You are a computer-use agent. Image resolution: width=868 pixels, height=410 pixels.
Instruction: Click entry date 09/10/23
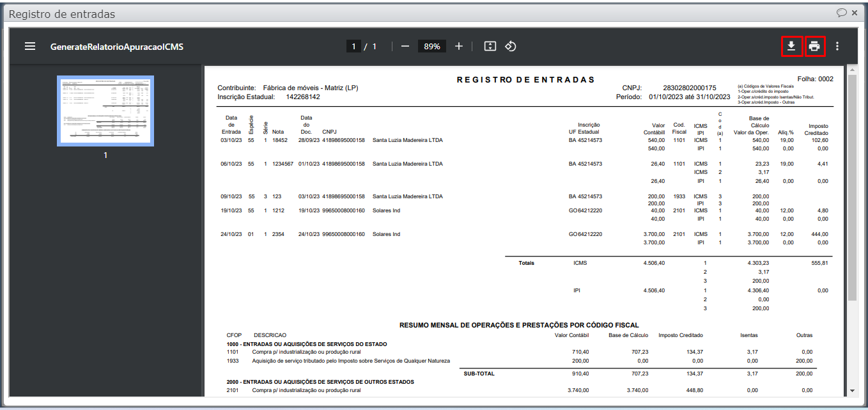coord(231,196)
